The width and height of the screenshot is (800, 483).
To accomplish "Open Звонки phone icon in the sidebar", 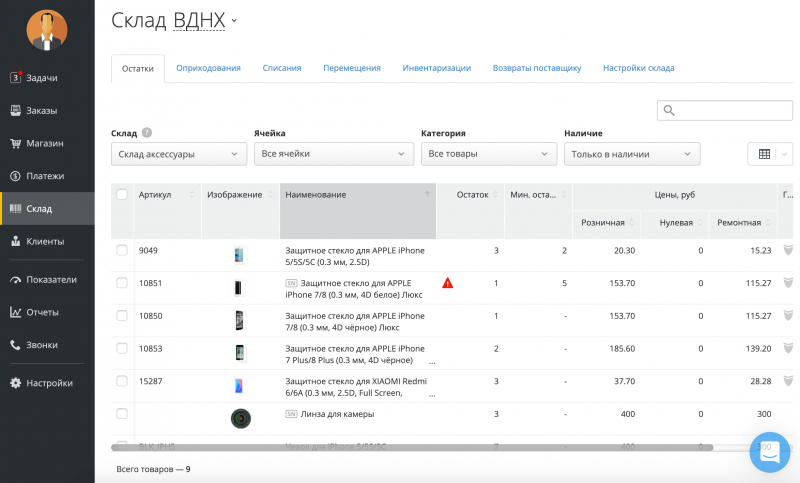I will coord(15,345).
